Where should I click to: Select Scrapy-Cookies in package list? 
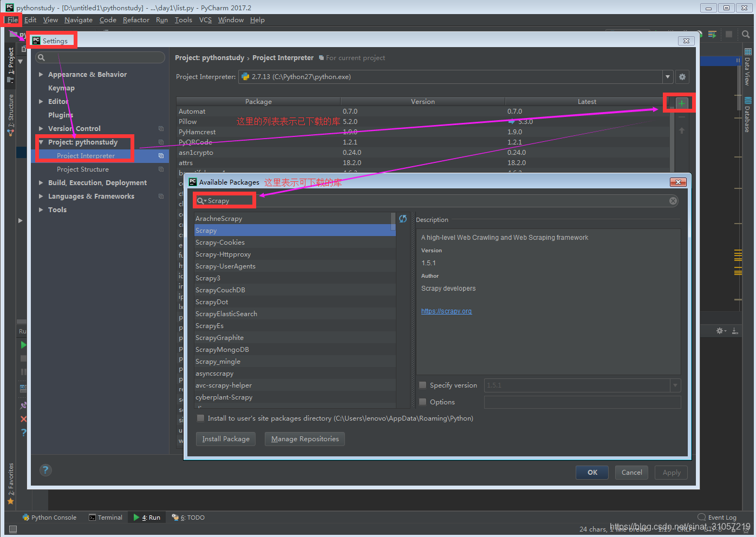(x=295, y=243)
